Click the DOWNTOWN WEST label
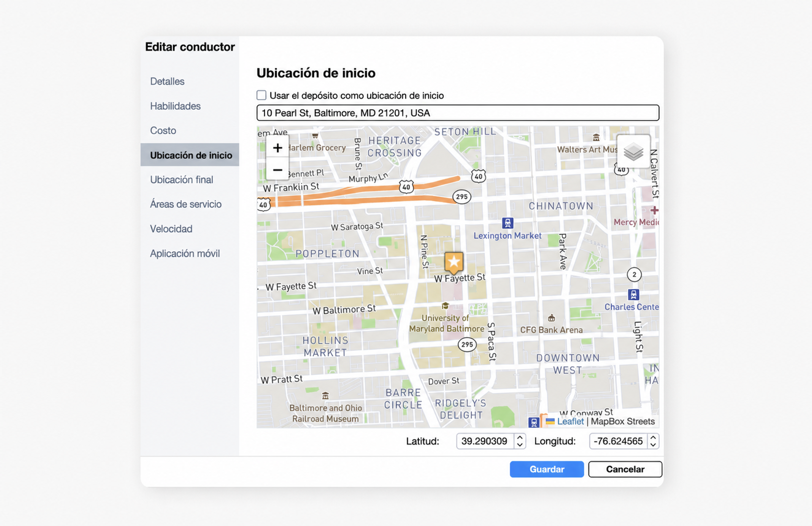Screen dimensions: 812x526 coord(568,364)
